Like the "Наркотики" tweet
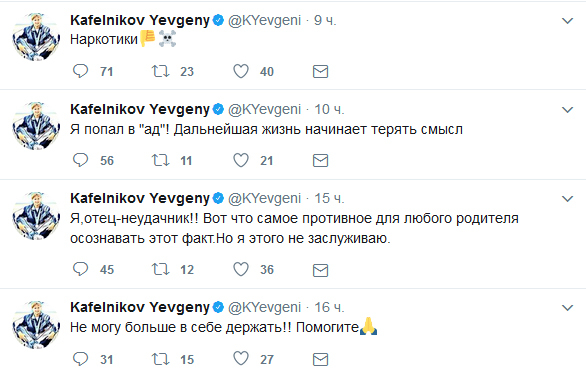 [x=241, y=71]
